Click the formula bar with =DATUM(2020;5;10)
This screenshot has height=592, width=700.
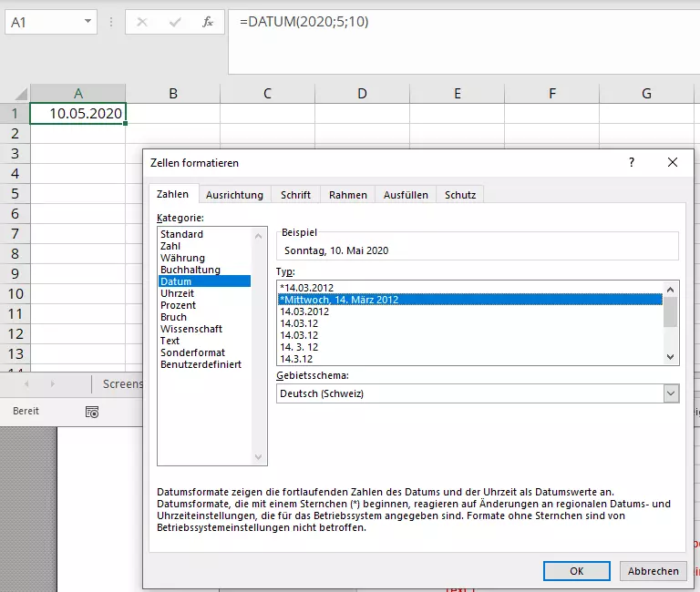[464, 42]
